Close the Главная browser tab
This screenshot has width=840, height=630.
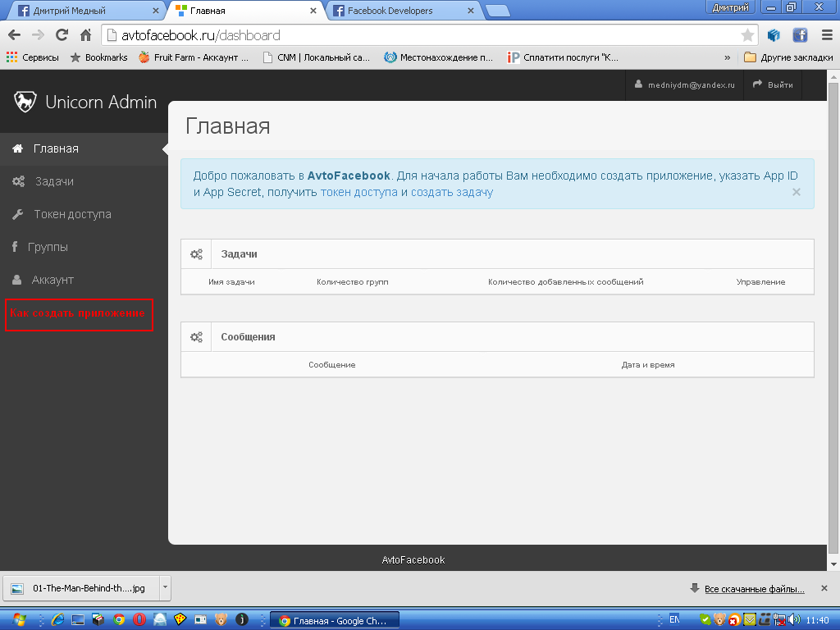(313, 11)
